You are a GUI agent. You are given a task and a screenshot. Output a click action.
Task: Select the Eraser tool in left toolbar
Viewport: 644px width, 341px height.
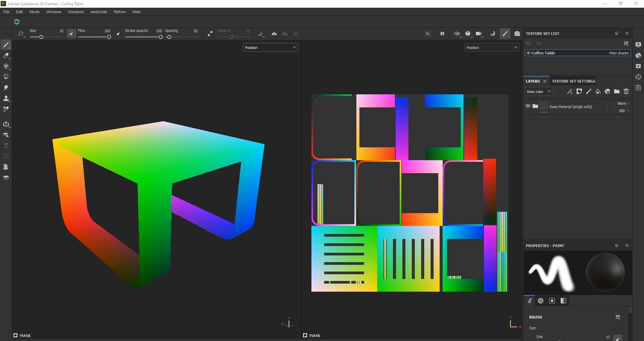(x=6, y=56)
